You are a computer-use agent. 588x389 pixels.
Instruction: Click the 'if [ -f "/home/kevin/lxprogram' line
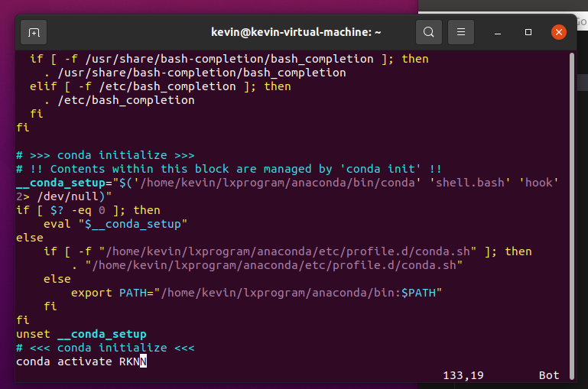(x=288, y=251)
